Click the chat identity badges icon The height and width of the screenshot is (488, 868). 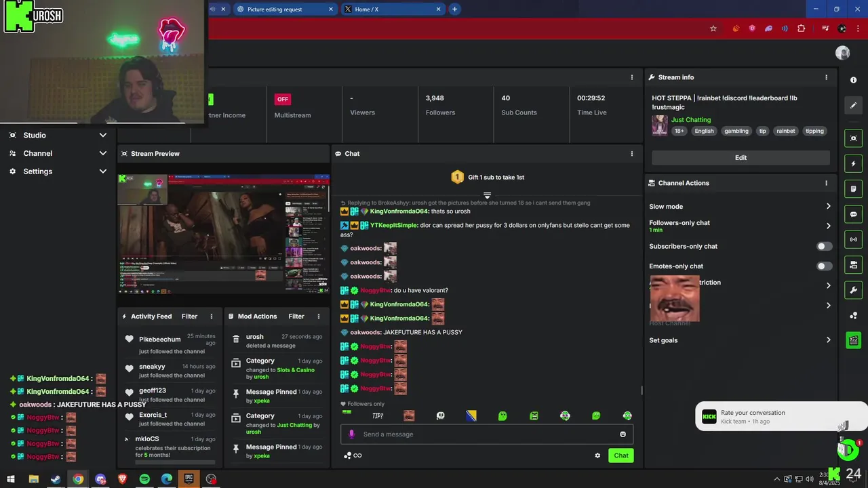[352, 455]
